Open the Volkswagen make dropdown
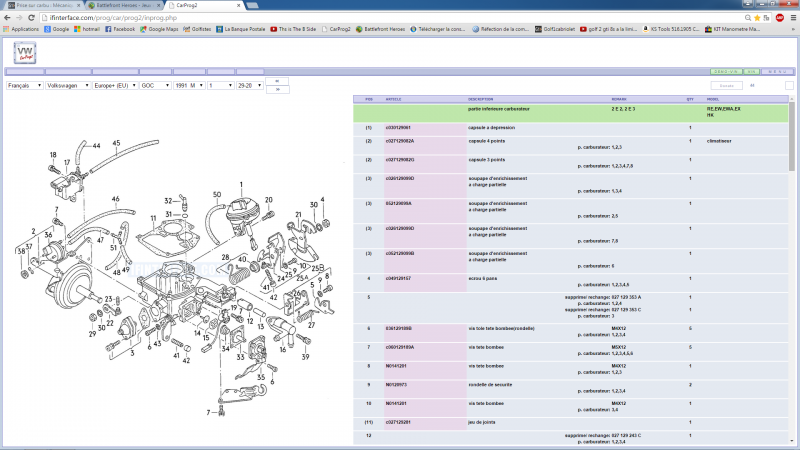 tap(67, 86)
